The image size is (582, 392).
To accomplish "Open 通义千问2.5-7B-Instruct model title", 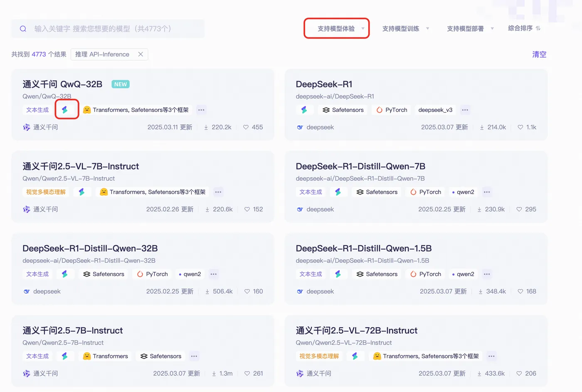I will coord(73,330).
